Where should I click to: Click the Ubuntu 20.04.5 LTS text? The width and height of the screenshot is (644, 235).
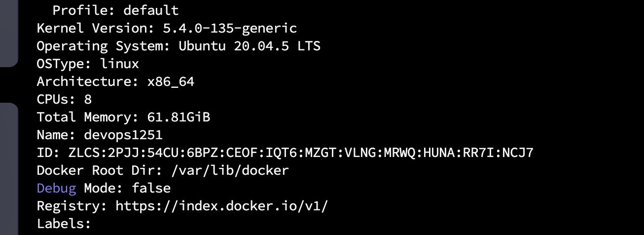(250, 46)
